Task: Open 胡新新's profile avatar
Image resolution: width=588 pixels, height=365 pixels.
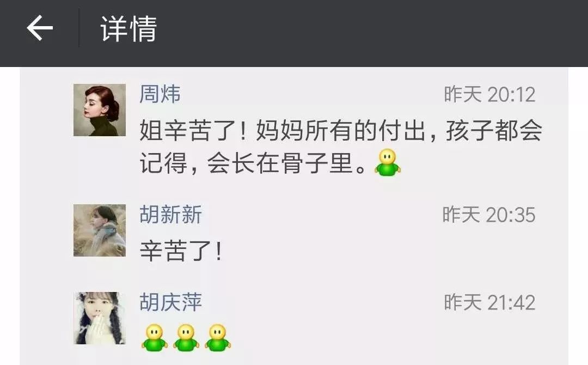Action: [x=100, y=230]
